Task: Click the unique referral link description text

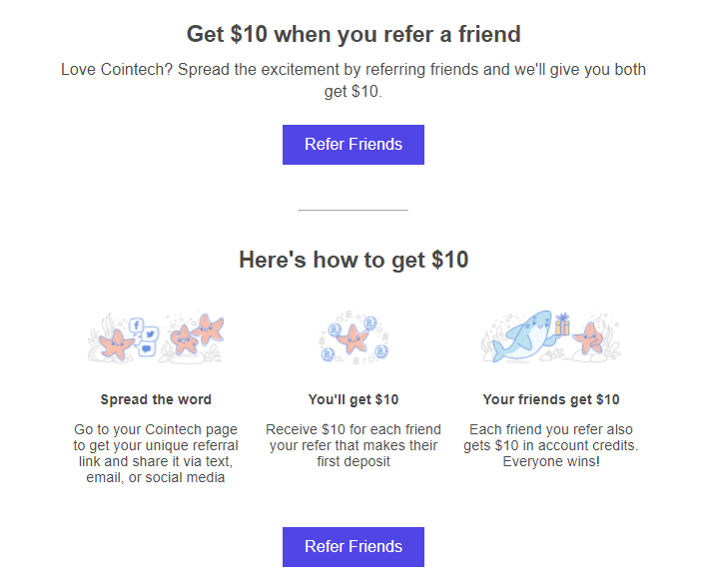Action: tap(156, 453)
